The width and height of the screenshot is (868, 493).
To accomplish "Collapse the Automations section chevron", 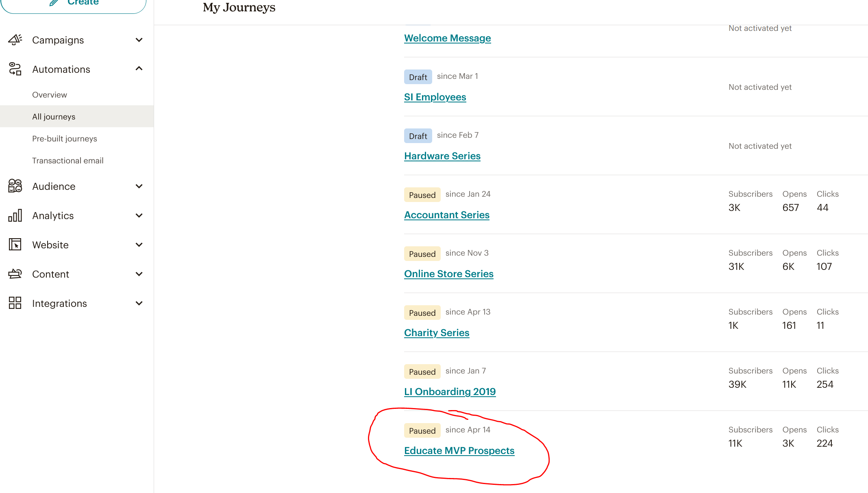I will pos(139,69).
